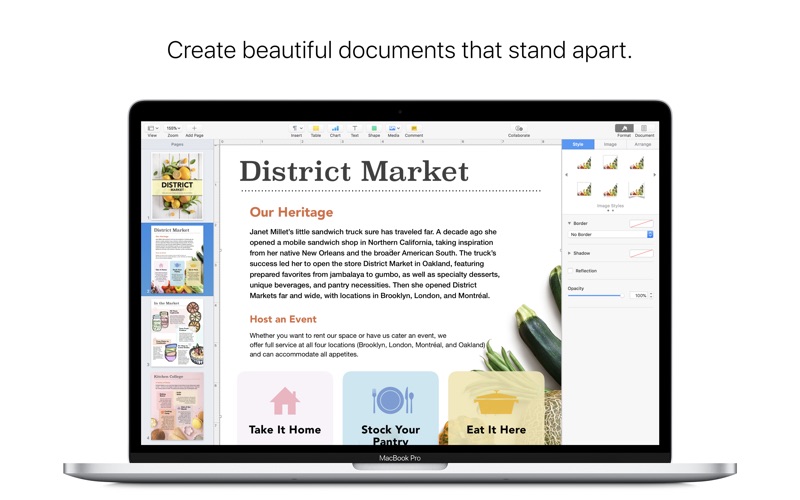The height and width of the screenshot is (500, 800).
Task: Show next image styles with right arrow
Action: coord(655,175)
